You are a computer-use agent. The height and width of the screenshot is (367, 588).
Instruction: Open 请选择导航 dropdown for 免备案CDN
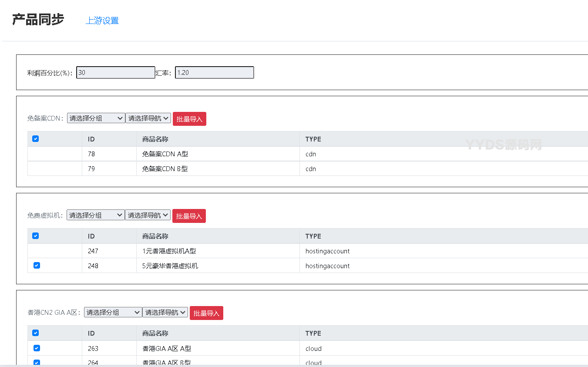[148, 118]
